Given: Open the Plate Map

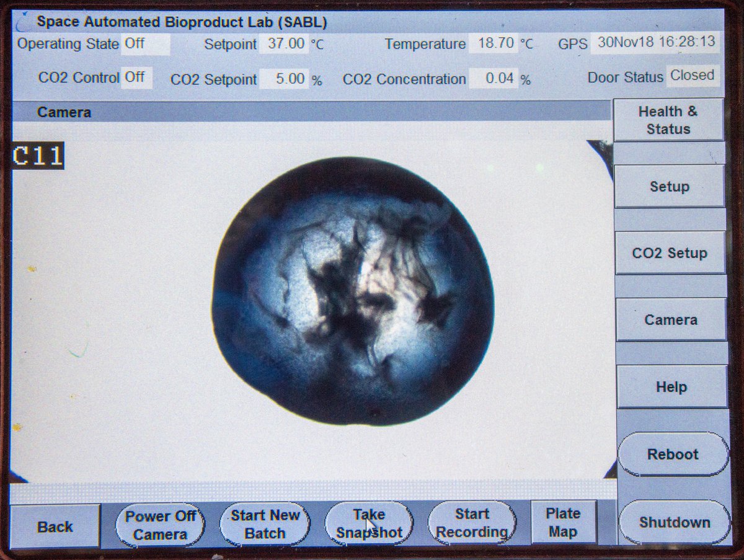Looking at the screenshot, I should click(563, 522).
